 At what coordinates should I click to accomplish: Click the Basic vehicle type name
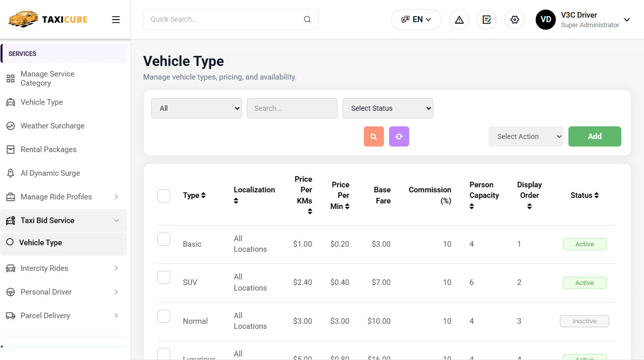(x=192, y=244)
